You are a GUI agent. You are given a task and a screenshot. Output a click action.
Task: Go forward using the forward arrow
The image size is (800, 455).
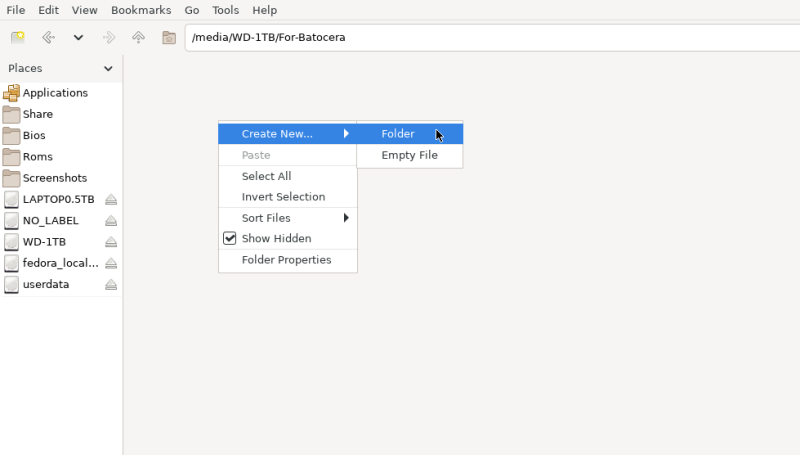[x=109, y=37]
